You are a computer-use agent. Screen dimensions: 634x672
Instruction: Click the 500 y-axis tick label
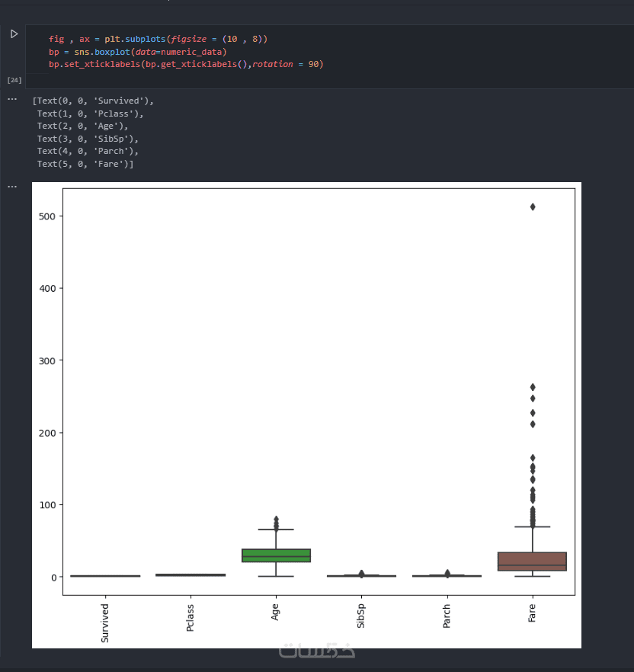coord(47,216)
